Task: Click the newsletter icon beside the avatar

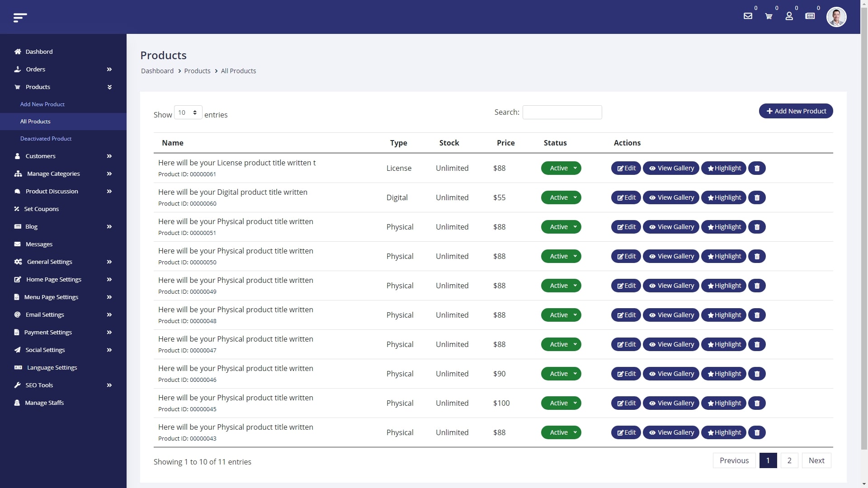Action: (x=810, y=16)
